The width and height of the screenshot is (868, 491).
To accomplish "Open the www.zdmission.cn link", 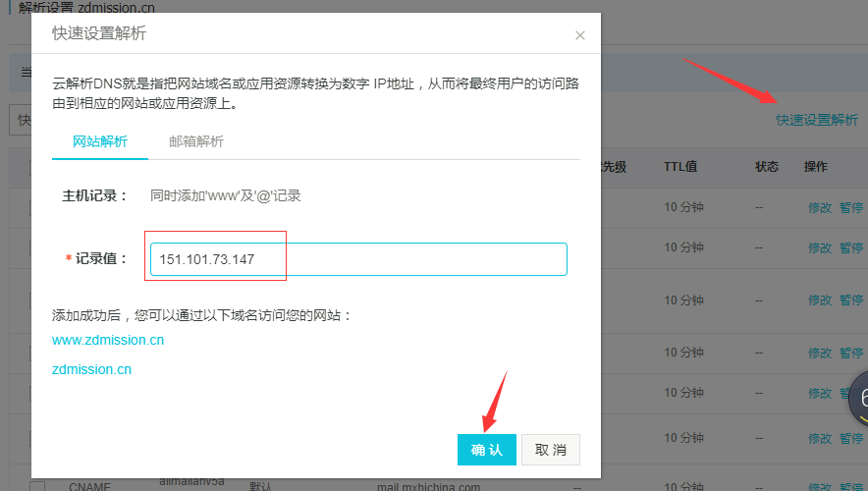I will click(x=108, y=340).
